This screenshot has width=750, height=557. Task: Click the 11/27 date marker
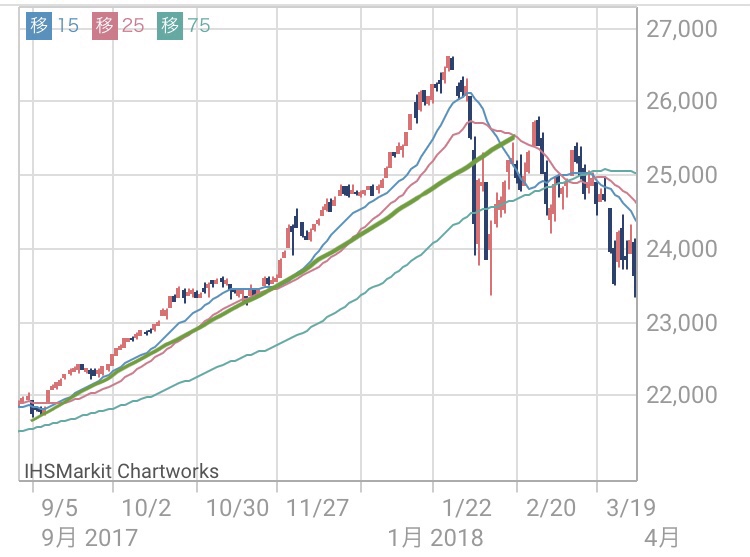pyautogui.click(x=315, y=507)
